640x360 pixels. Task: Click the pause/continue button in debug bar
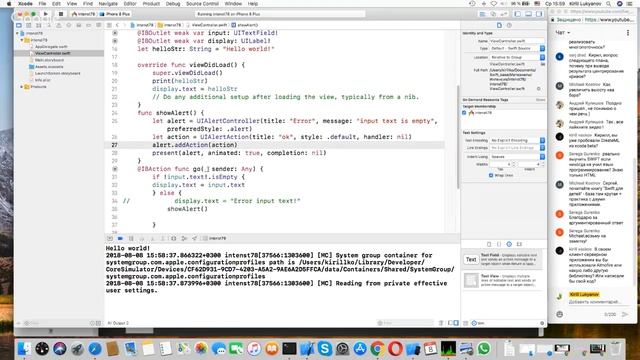131,238
